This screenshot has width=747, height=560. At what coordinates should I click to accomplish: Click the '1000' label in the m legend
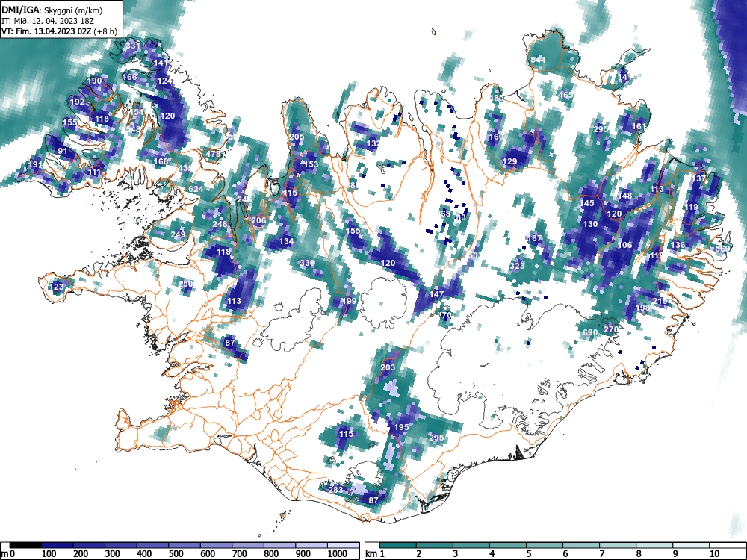coord(338,553)
